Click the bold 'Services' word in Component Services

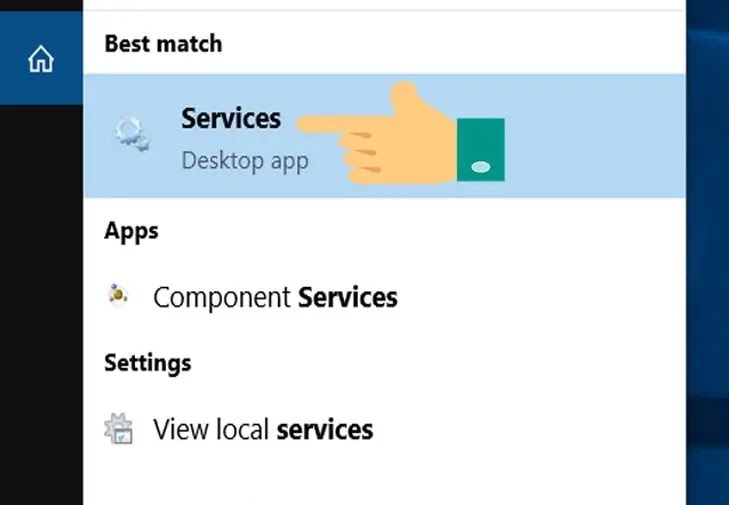pos(348,298)
